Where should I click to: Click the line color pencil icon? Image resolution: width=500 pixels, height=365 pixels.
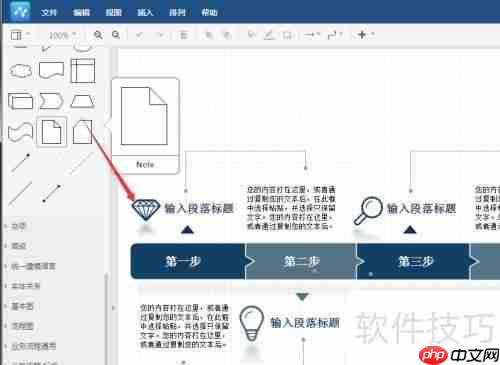(269, 35)
